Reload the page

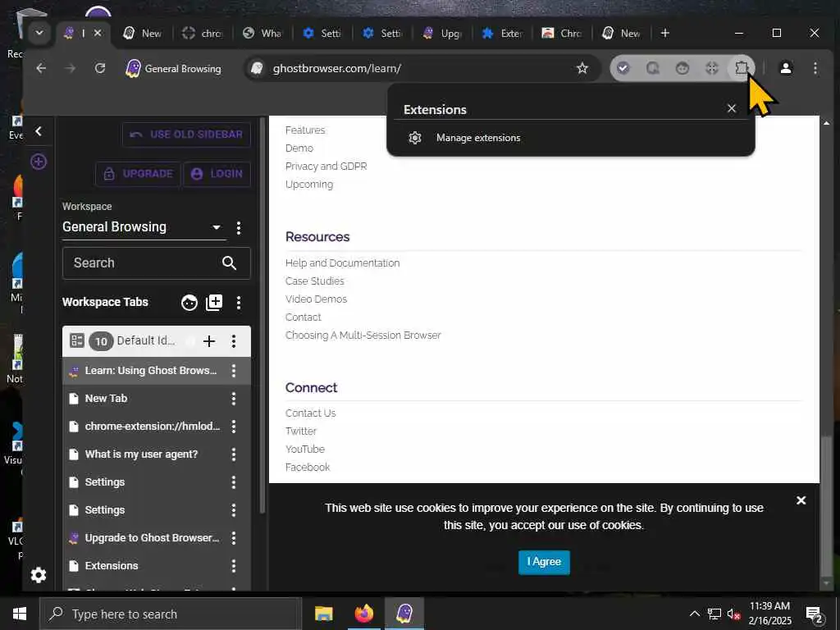(x=100, y=68)
